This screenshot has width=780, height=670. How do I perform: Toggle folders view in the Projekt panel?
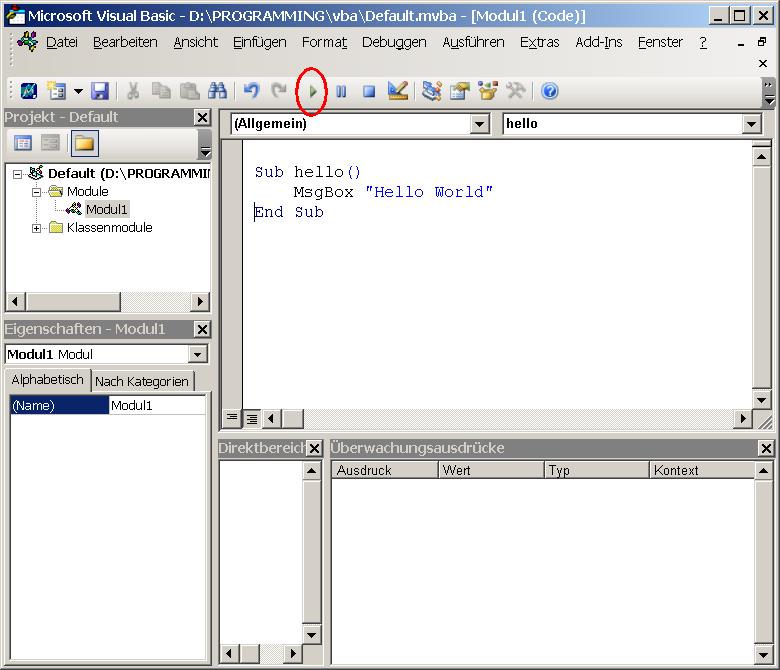click(x=84, y=143)
